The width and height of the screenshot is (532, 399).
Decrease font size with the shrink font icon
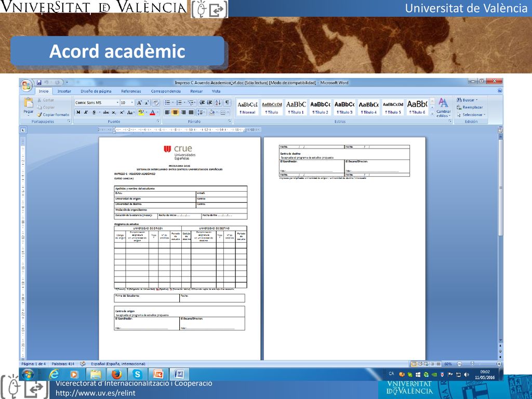click(147, 102)
